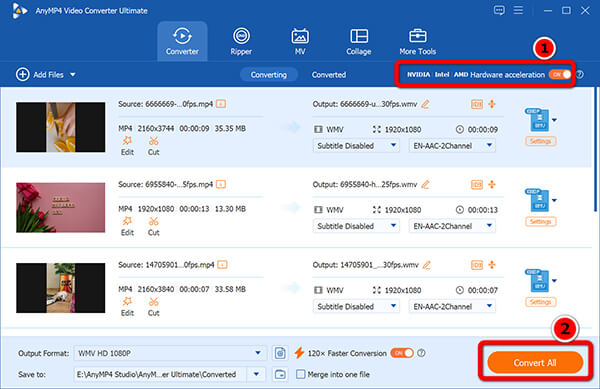Click the Convert All button

pos(535,362)
